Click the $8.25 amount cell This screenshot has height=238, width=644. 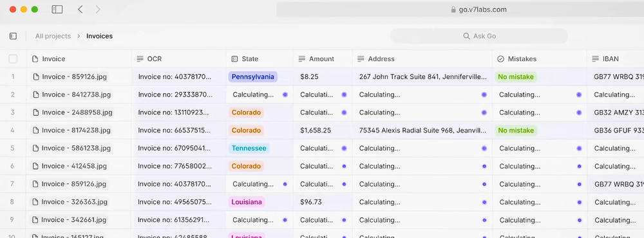coord(323,77)
